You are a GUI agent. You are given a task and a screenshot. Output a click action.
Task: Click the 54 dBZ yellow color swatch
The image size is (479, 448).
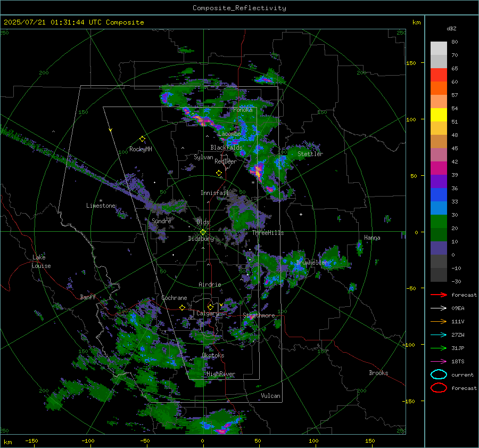439,115
